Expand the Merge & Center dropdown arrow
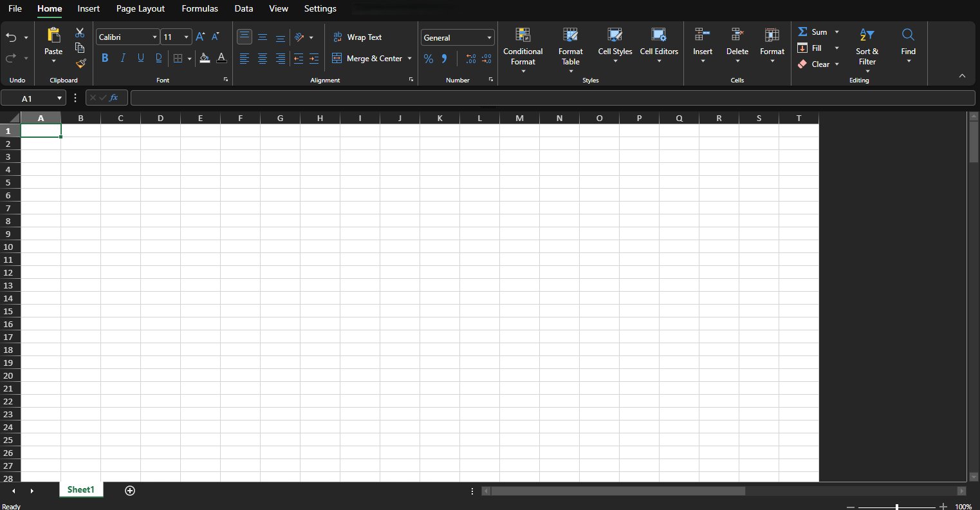The image size is (980, 510). pyautogui.click(x=410, y=59)
